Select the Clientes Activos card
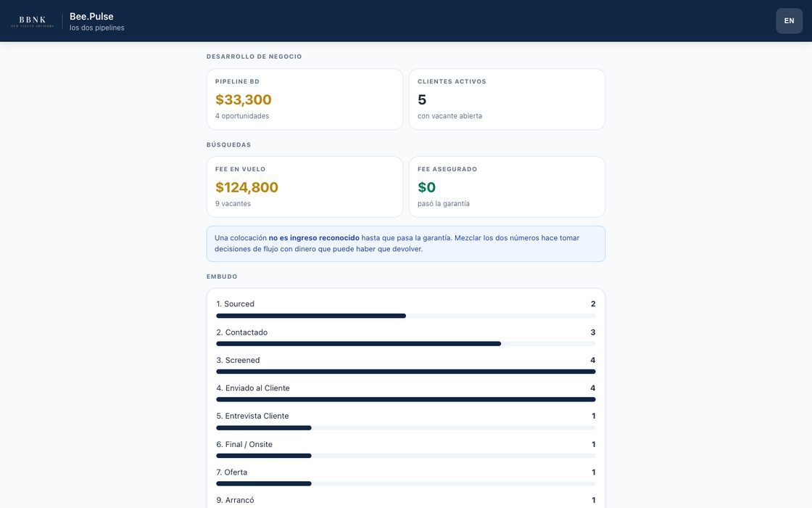This screenshot has height=508, width=812. [x=507, y=99]
